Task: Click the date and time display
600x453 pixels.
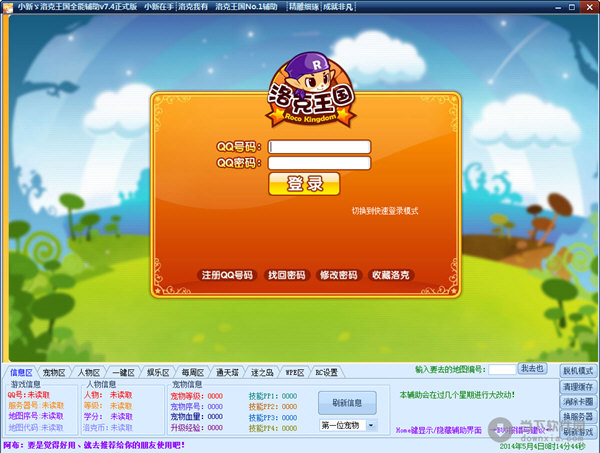Action: pyautogui.click(x=542, y=446)
